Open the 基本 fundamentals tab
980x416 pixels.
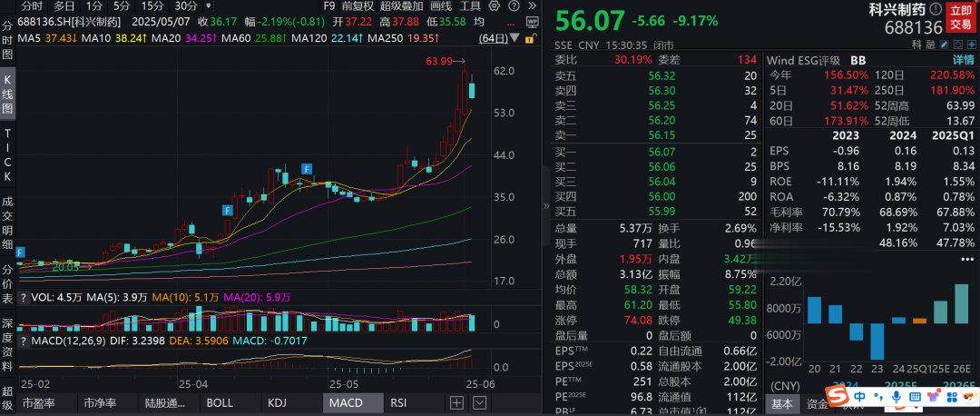coord(784,404)
